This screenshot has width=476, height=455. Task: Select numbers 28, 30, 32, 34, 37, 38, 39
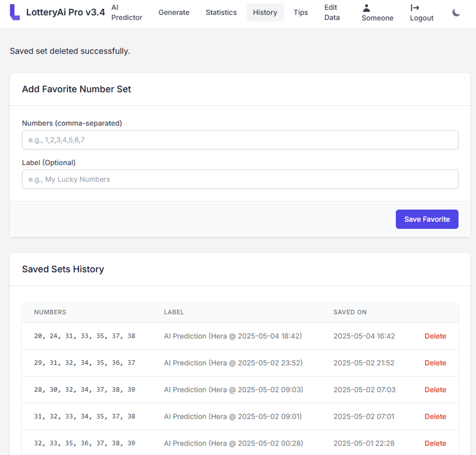coord(84,389)
